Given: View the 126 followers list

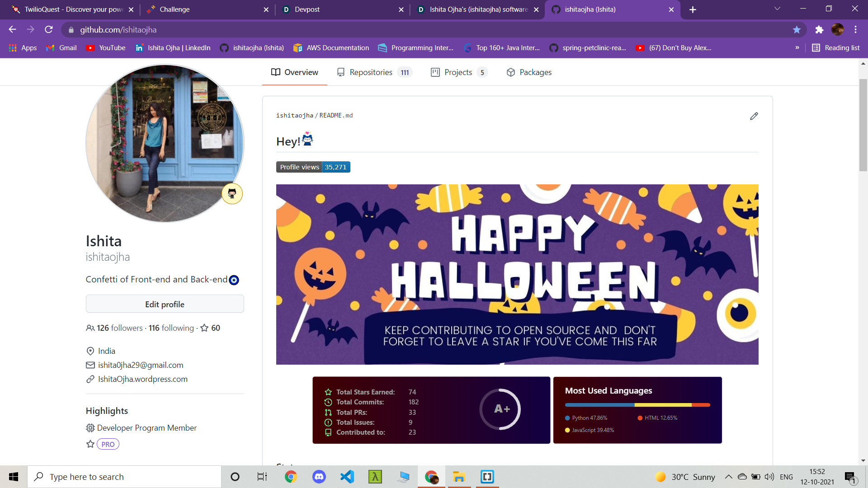Looking at the screenshot, I should click(119, 328).
